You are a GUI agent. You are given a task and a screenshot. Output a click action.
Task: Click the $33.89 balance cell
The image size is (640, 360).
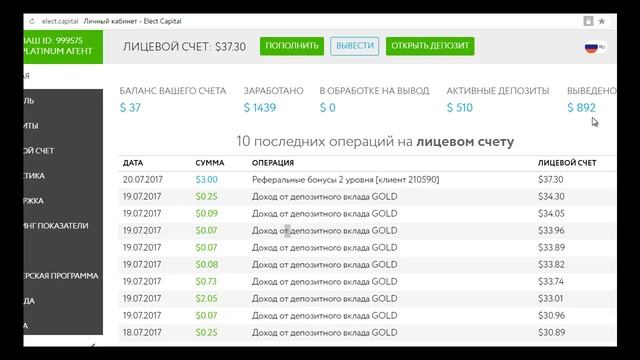click(551, 248)
